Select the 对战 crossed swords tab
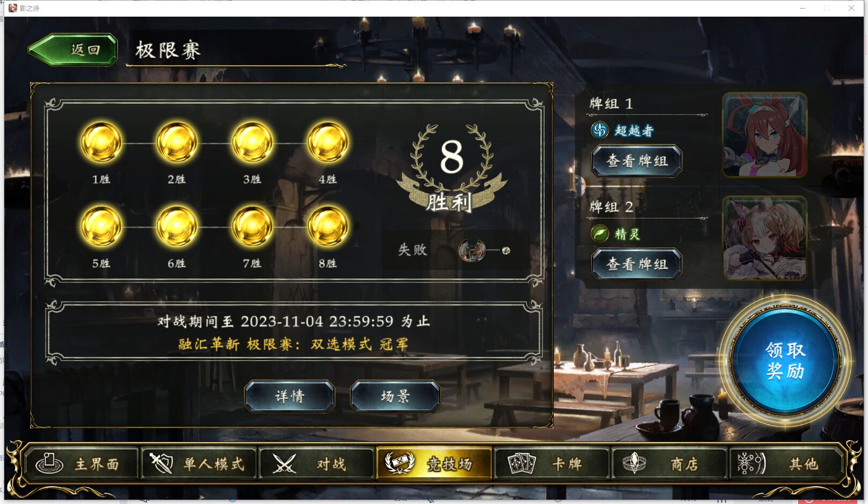The image size is (868, 504). click(x=316, y=463)
